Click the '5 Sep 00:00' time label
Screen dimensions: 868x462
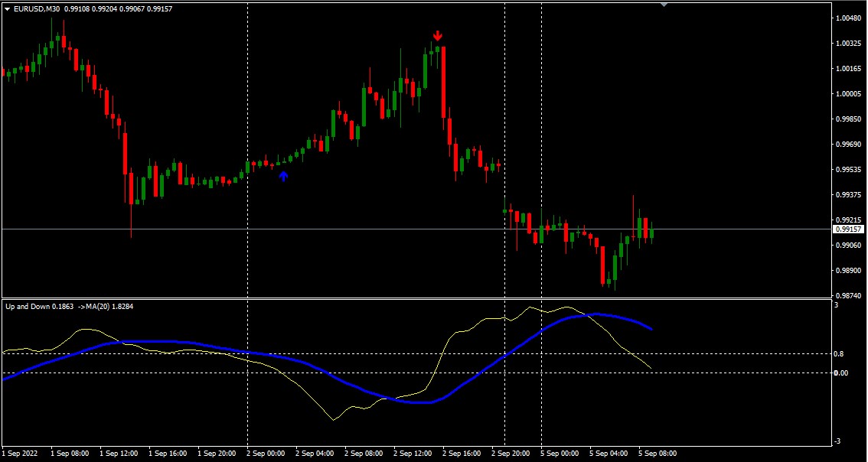[x=560, y=454]
